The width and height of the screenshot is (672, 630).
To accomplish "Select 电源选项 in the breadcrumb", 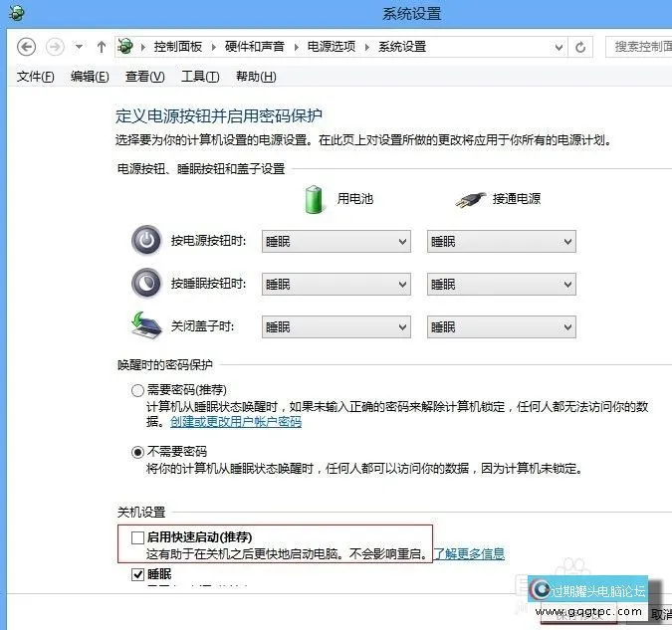I will tap(332, 47).
